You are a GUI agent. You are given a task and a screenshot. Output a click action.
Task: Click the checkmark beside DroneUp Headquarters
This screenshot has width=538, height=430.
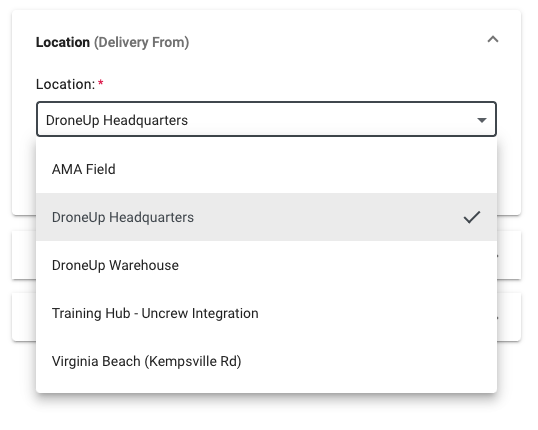[472, 217]
